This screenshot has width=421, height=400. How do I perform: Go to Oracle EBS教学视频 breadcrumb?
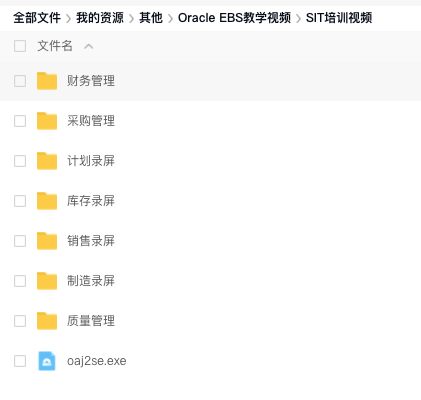pos(234,18)
